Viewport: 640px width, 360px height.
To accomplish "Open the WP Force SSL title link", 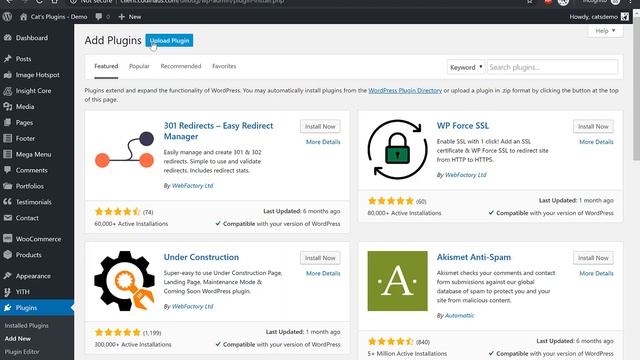I will point(462,126).
